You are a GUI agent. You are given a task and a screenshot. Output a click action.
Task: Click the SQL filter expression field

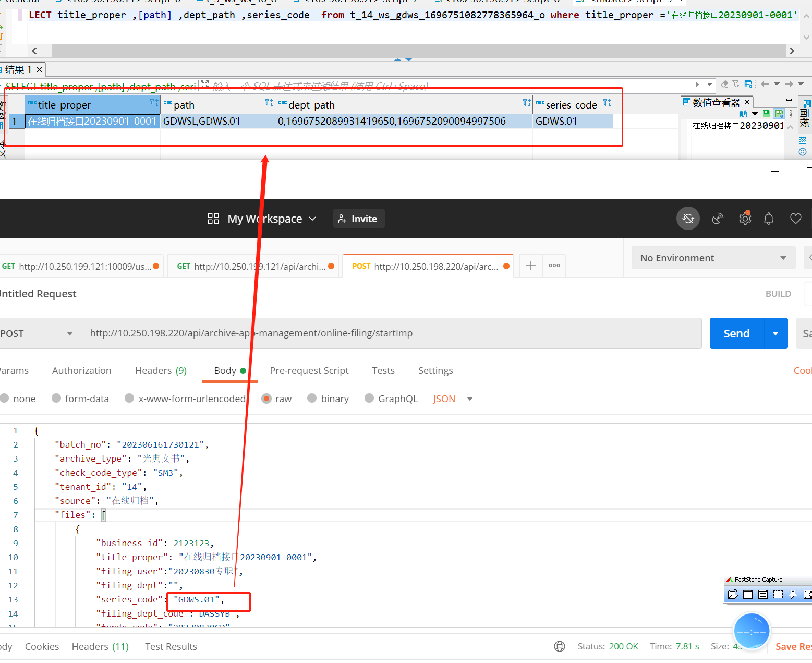click(x=451, y=86)
